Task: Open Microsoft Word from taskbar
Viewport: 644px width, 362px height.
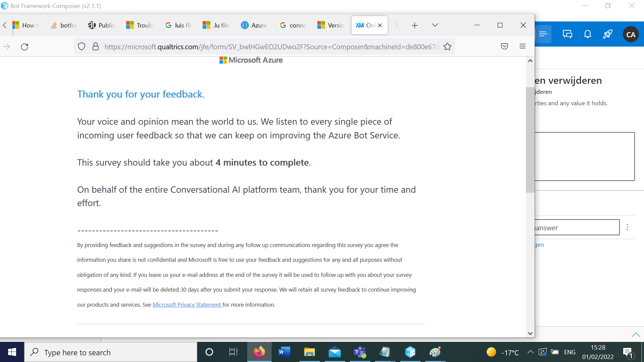Action: [284, 352]
